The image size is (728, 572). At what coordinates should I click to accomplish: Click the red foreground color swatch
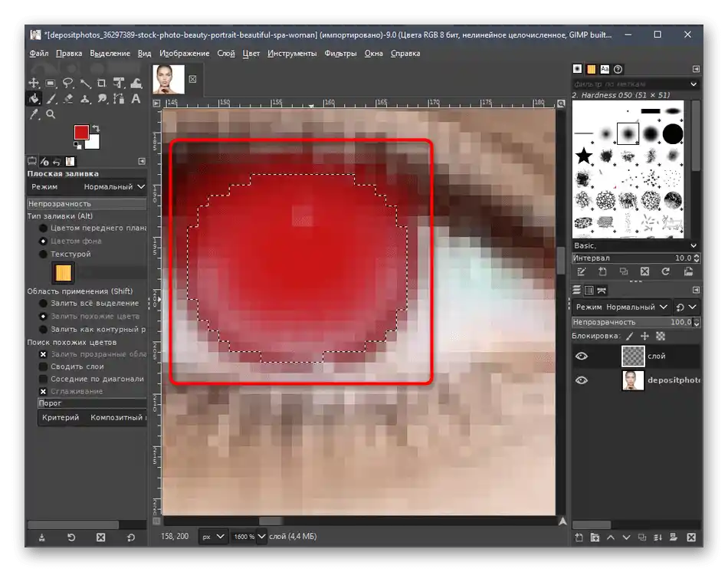click(81, 133)
